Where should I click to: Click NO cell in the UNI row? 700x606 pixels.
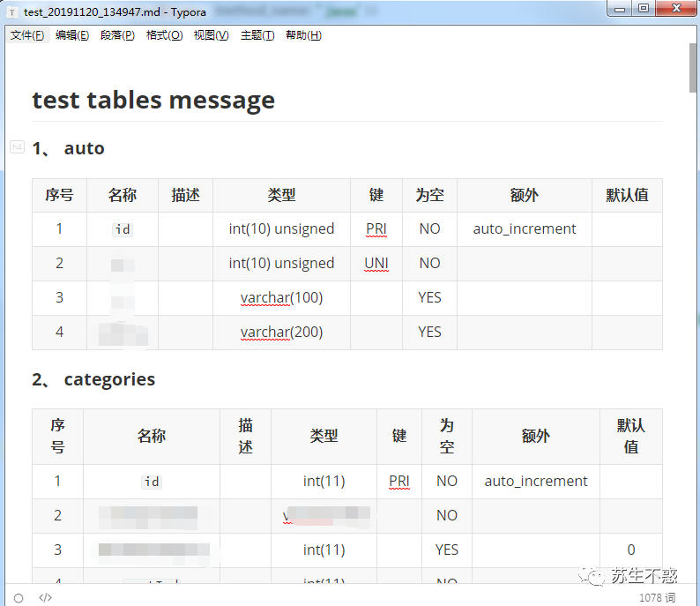pyautogui.click(x=429, y=264)
